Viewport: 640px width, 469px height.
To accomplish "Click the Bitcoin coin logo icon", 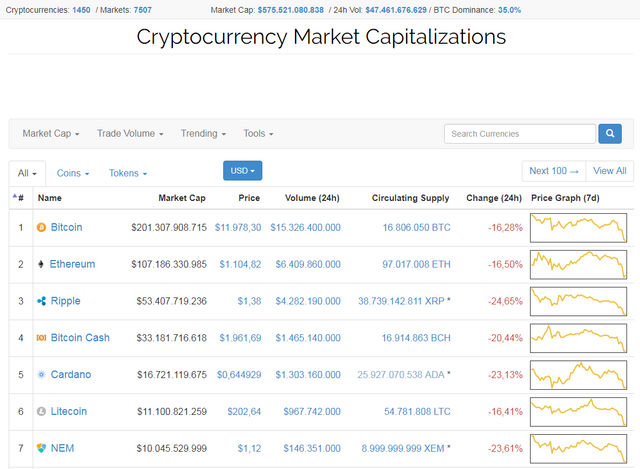I will point(41,227).
